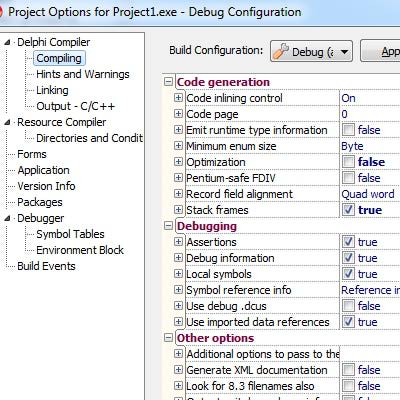This screenshot has width=400, height=400.
Task: Expand Code inlining control row
Action: pyautogui.click(x=178, y=98)
